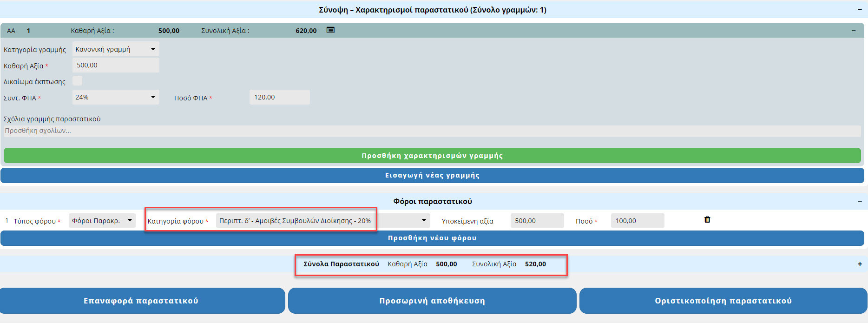This screenshot has width=868, height=323.
Task: Click the Υποκείμενη αξία field
Action: (x=537, y=221)
